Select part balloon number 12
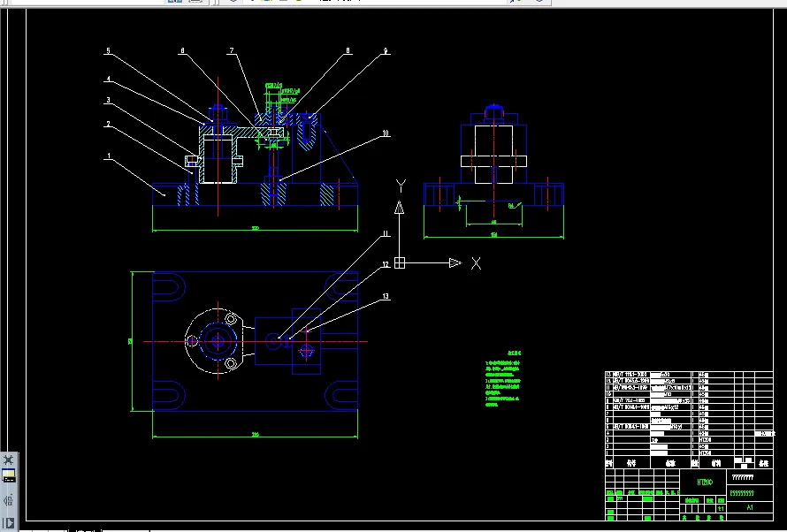Screen dimensions: 787x532 [386, 265]
